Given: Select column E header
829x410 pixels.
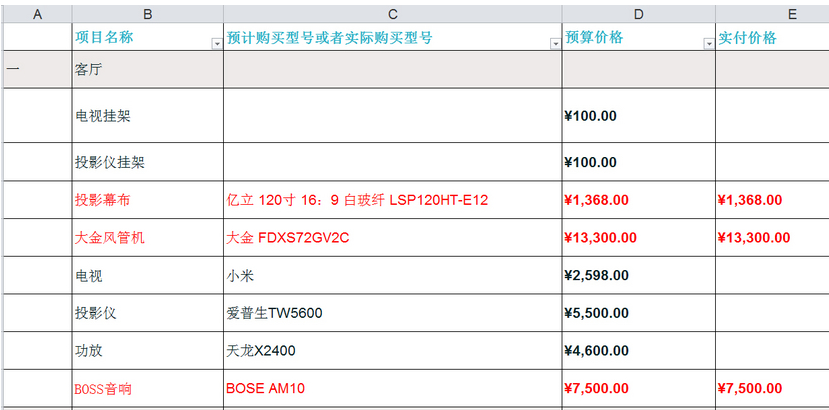Looking at the screenshot, I should (772, 14).
